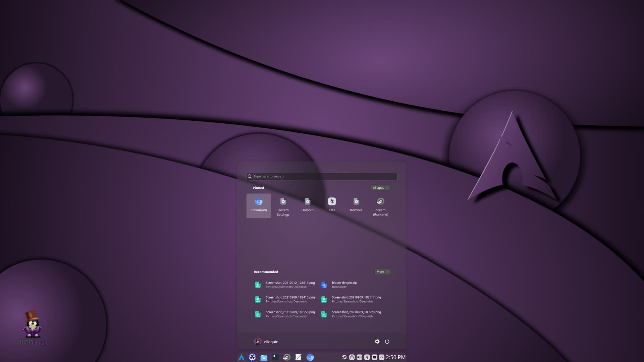Open System Settings gear in the taskbar
644x362 pixels.
252,357
